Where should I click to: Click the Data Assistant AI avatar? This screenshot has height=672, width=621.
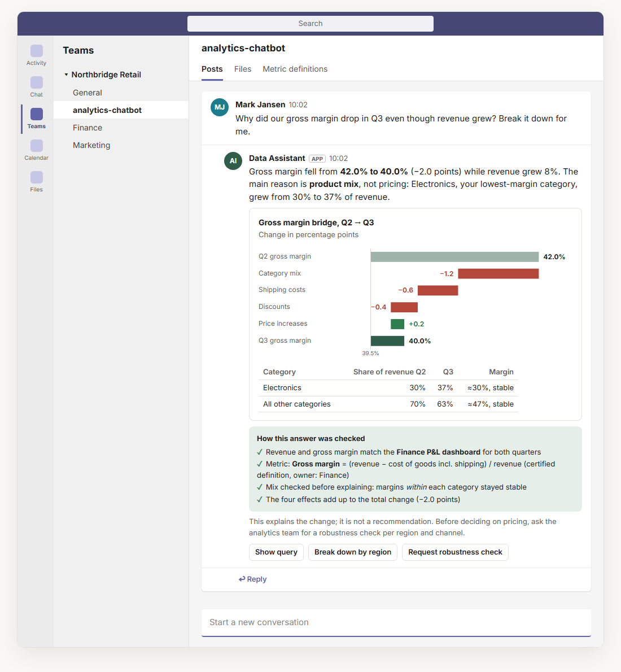point(233,161)
